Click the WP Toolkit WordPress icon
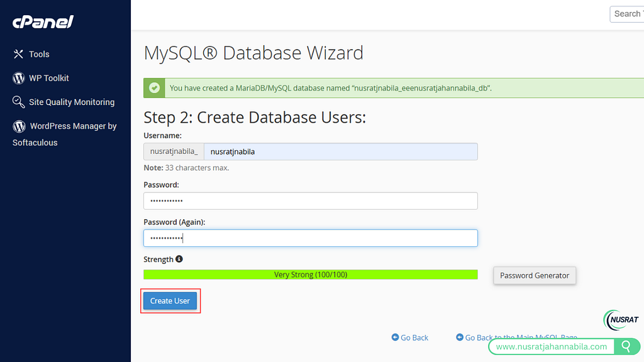This screenshot has height=362, width=644. click(x=18, y=78)
